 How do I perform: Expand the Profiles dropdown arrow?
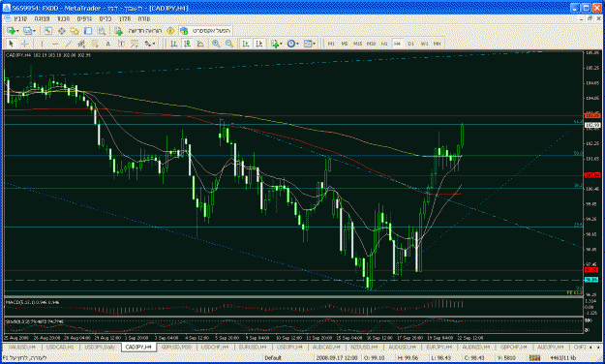click(34, 31)
